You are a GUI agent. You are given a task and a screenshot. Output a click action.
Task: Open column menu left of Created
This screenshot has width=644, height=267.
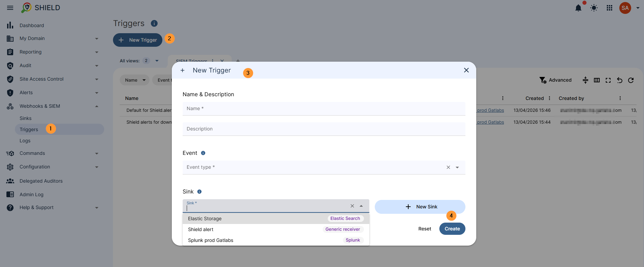click(x=503, y=98)
